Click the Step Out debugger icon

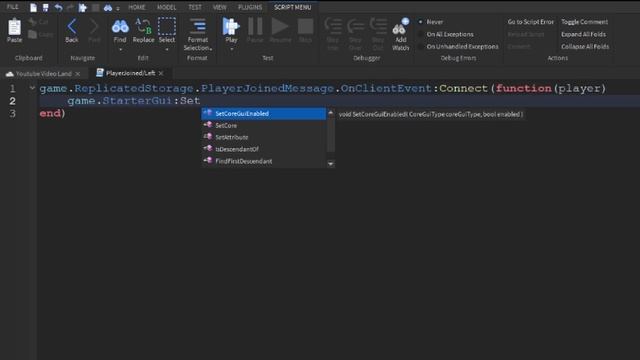378,27
